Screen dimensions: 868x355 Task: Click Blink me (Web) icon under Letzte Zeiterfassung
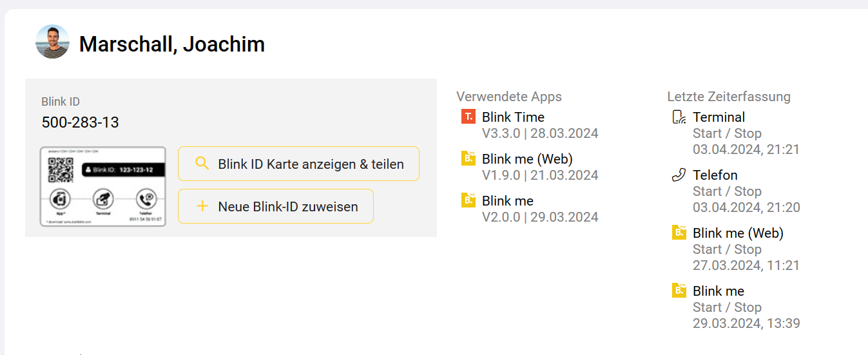coord(679,233)
